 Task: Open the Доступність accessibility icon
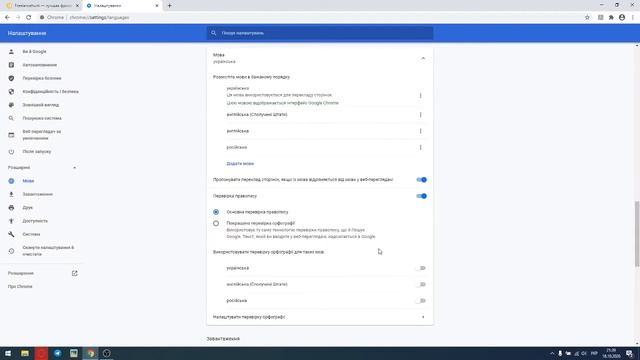[x=11, y=221]
